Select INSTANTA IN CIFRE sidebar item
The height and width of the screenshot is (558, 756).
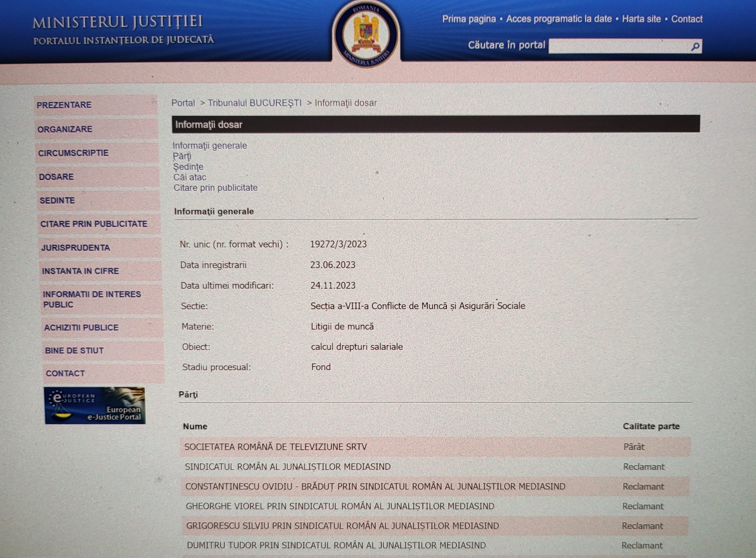pyautogui.click(x=101, y=271)
